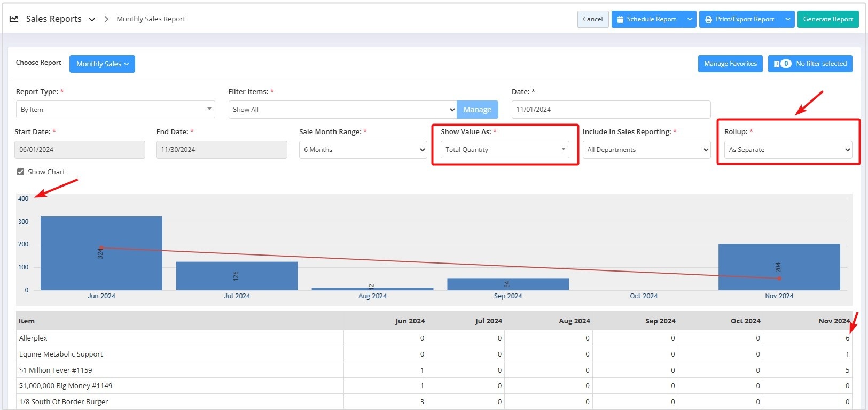Click the Manage Favorites button
Screen dimensions: 868x410
click(730, 64)
